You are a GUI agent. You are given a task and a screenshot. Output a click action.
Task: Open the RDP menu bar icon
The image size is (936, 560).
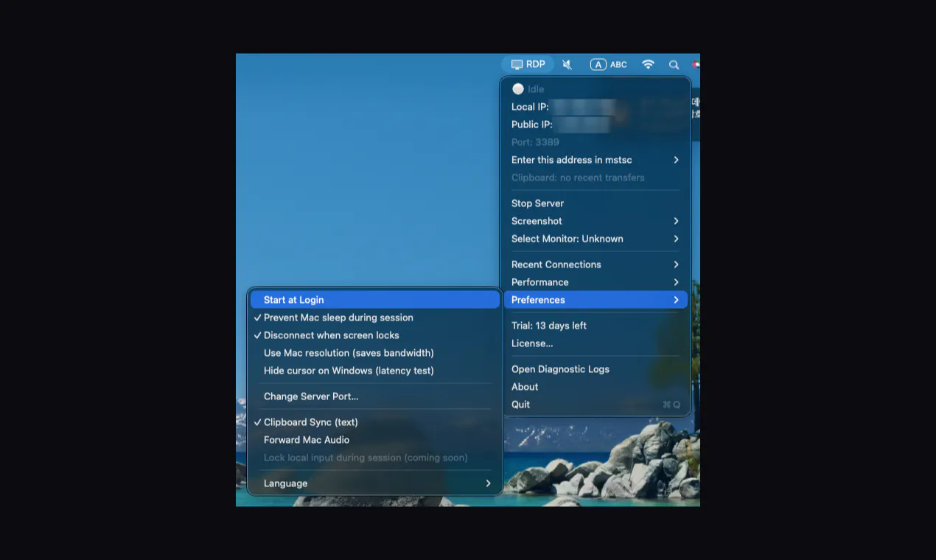(528, 64)
